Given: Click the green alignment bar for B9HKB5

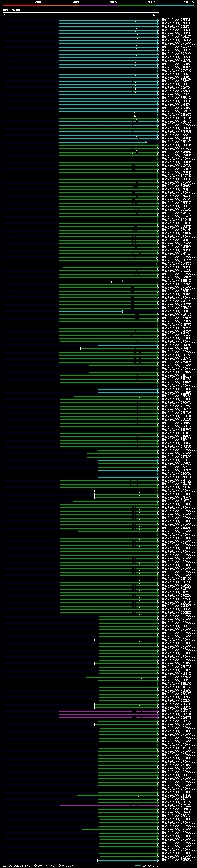Looking at the screenshot, I should (108, 145).
